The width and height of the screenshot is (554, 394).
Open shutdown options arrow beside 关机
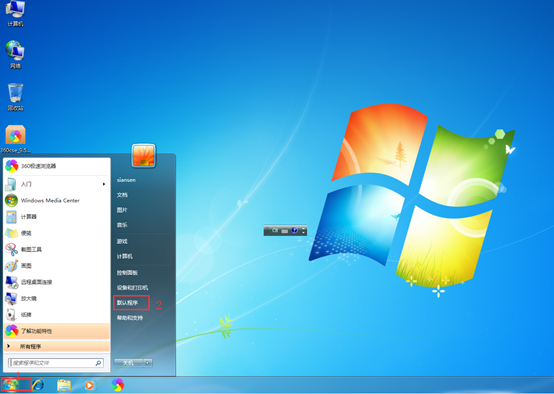tap(148, 363)
